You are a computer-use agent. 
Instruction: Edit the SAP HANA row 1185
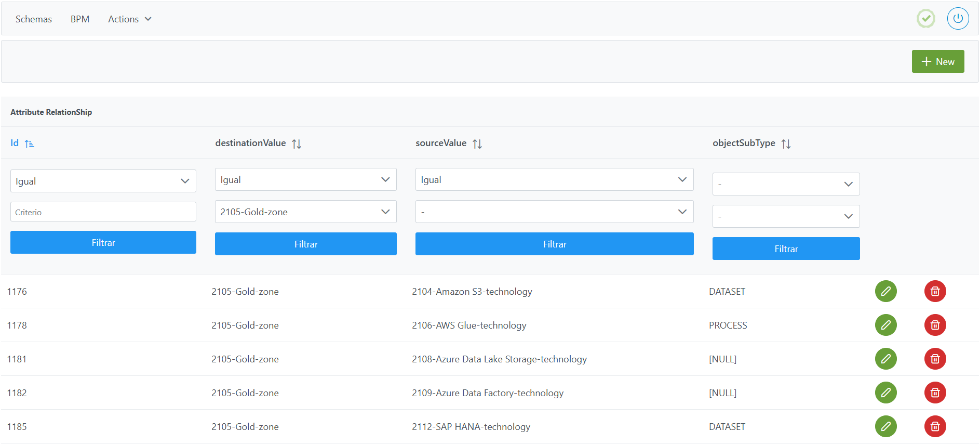tap(885, 426)
